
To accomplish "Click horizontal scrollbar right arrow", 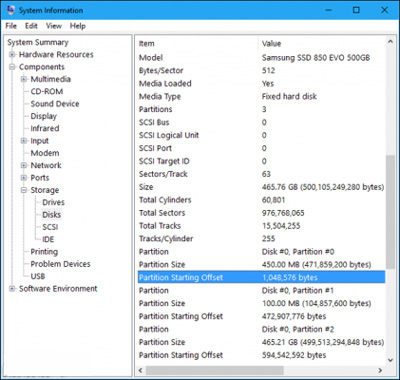I will (380, 370).
